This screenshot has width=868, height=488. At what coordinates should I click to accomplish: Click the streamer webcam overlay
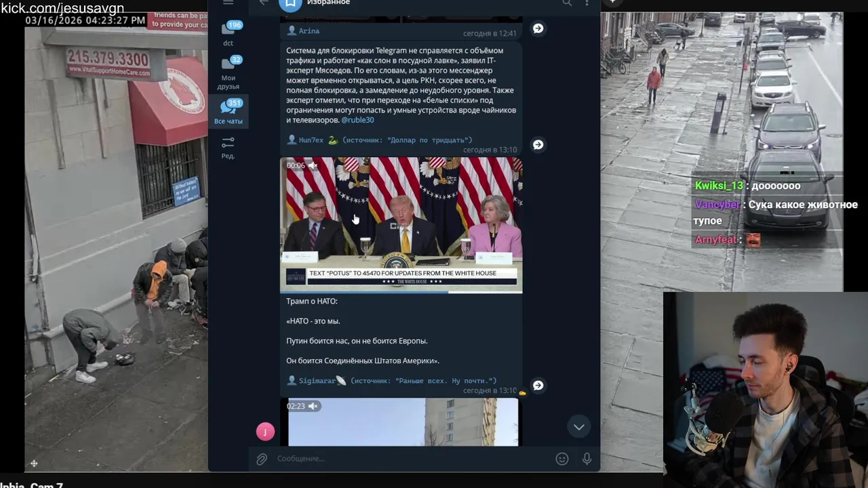(x=766, y=390)
